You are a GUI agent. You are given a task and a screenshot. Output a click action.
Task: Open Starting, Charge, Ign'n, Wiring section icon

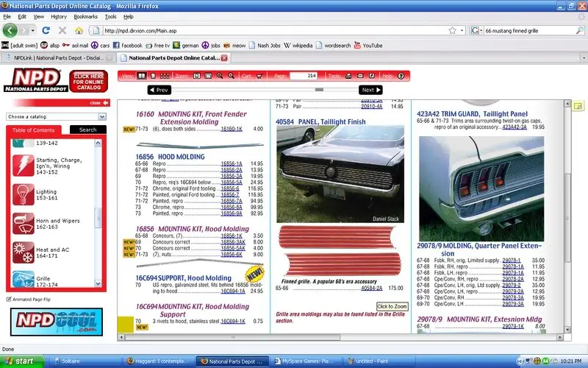click(24, 166)
